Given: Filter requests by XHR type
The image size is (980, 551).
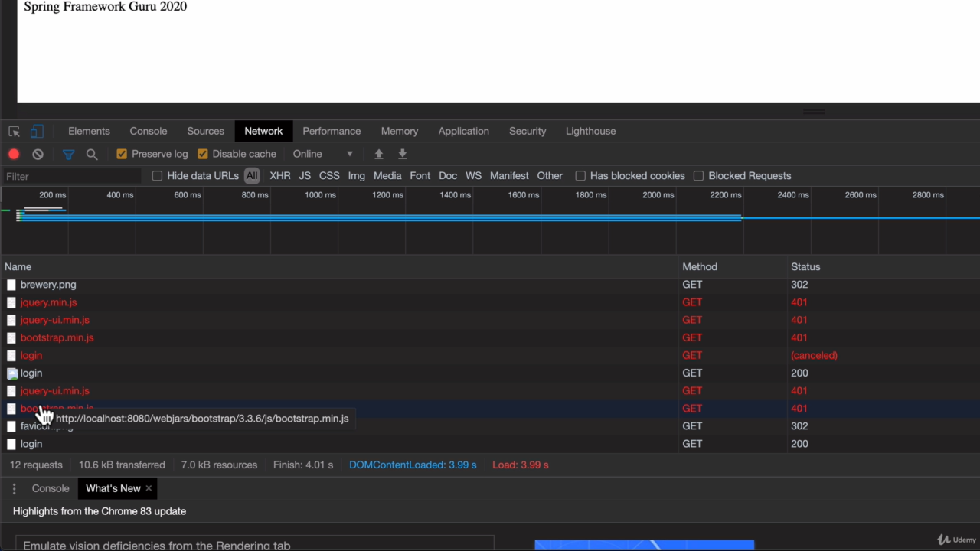Looking at the screenshot, I should [x=280, y=176].
